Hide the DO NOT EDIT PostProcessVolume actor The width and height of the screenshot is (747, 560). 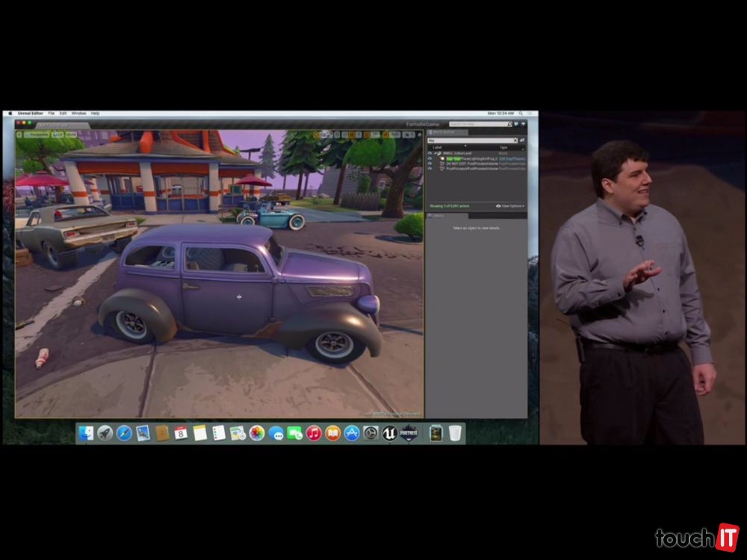[x=430, y=164]
